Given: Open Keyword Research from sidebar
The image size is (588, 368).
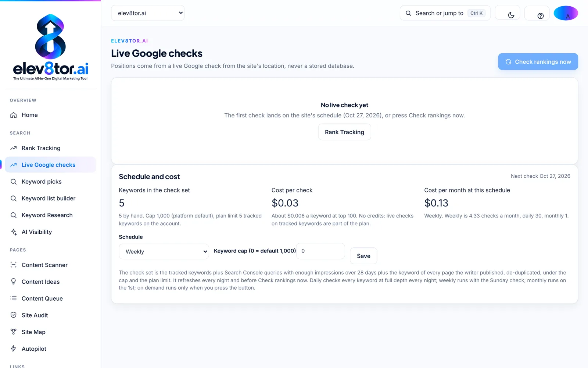Looking at the screenshot, I should click(51, 215).
